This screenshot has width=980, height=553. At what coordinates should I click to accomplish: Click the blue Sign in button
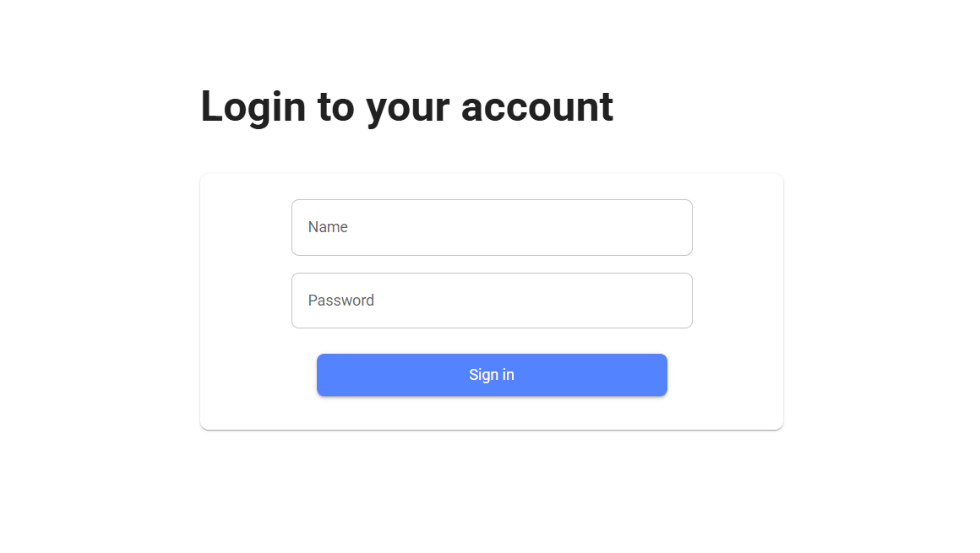pos(492,375)
